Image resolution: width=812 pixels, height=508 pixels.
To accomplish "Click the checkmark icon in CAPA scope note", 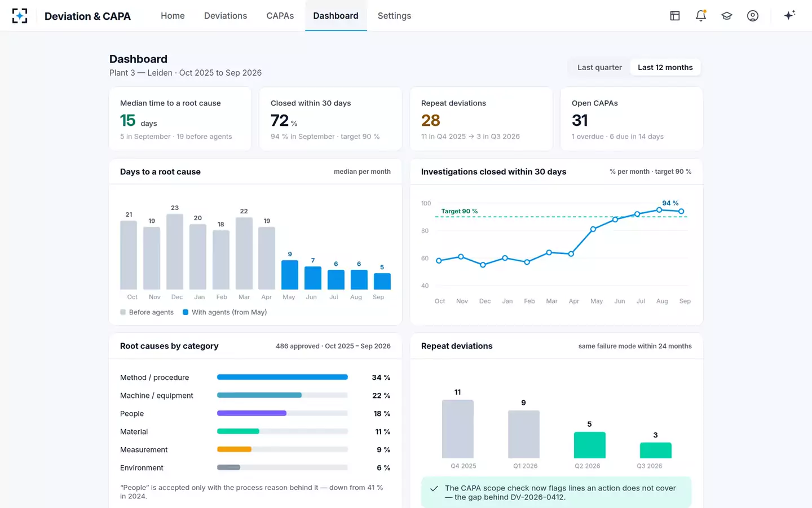I will tap(434, 489).
